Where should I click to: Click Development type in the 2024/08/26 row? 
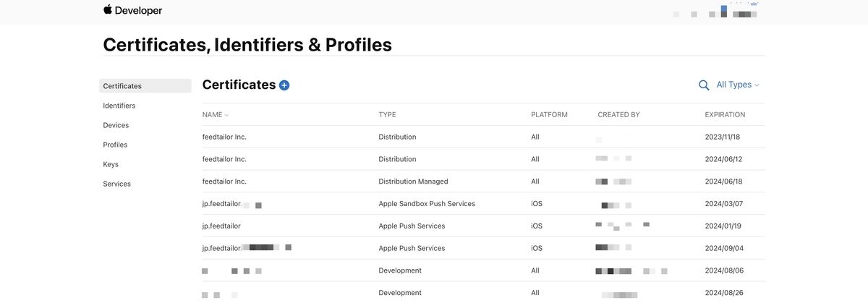[400, 293]
